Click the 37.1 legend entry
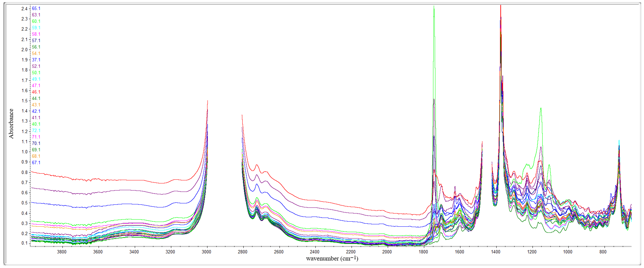The image size is (644, 268). coord(36,60)
